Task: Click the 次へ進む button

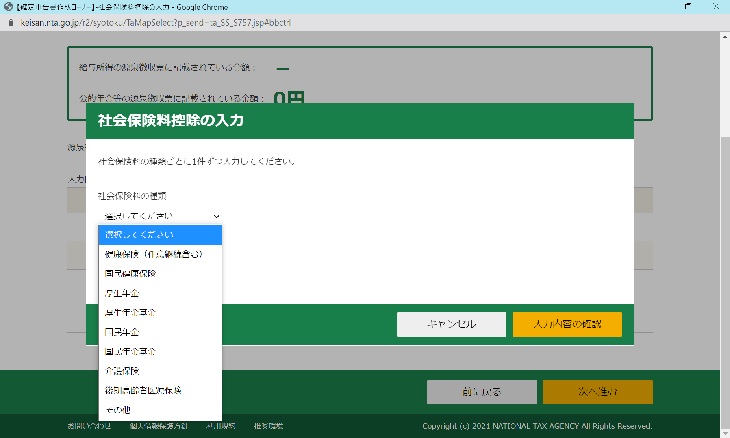Action: tap(598, 392)
